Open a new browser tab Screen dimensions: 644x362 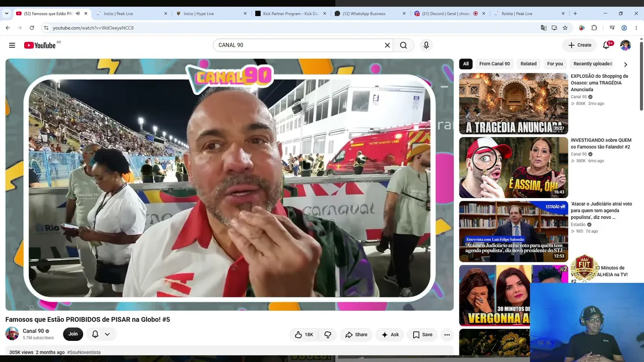coord(575,14)
